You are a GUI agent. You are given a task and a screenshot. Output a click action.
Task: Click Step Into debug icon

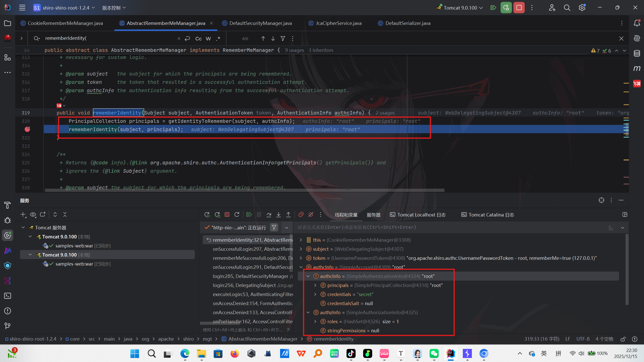tap(279, 215)
